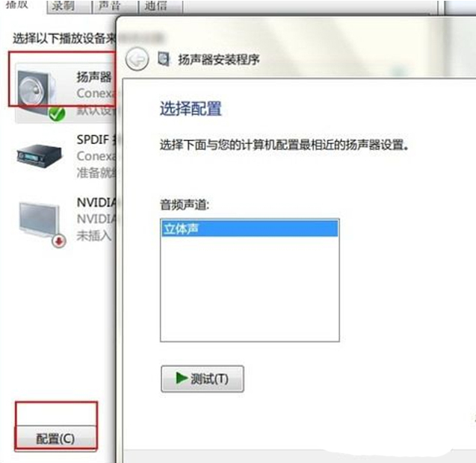Screen dimensions: 476x463
Task: Click empty area of 音频声道 list box
Action: (x=250, y=288)
